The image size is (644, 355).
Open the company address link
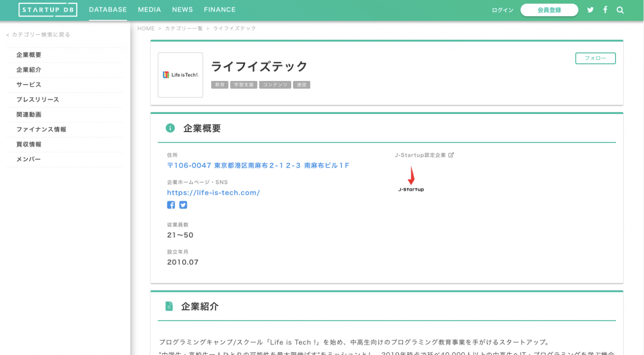(x=258, y=166)
